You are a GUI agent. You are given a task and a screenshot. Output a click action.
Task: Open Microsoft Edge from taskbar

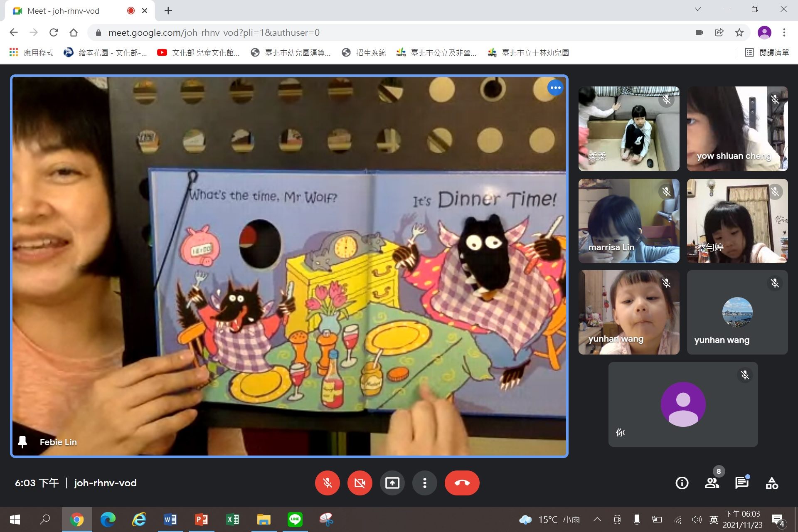[108, 520]
